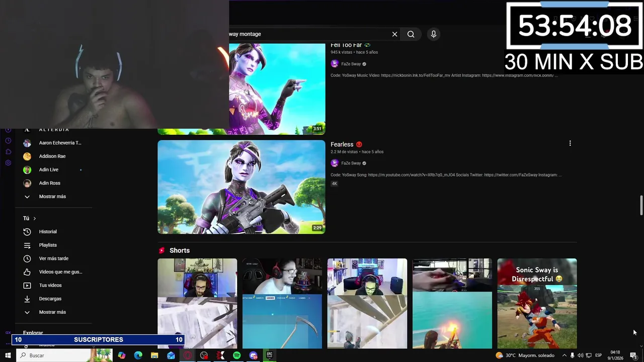Click the Descargas download arrow icon

pyautogui.click(x=27, y=299)
